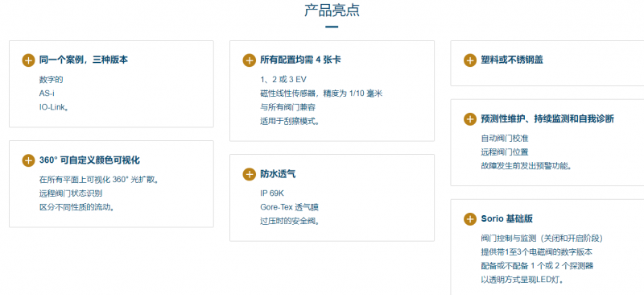This screenshot has width=644, height=295.
Task: Select the IO-Link。 line
Action: coord(54,107)
